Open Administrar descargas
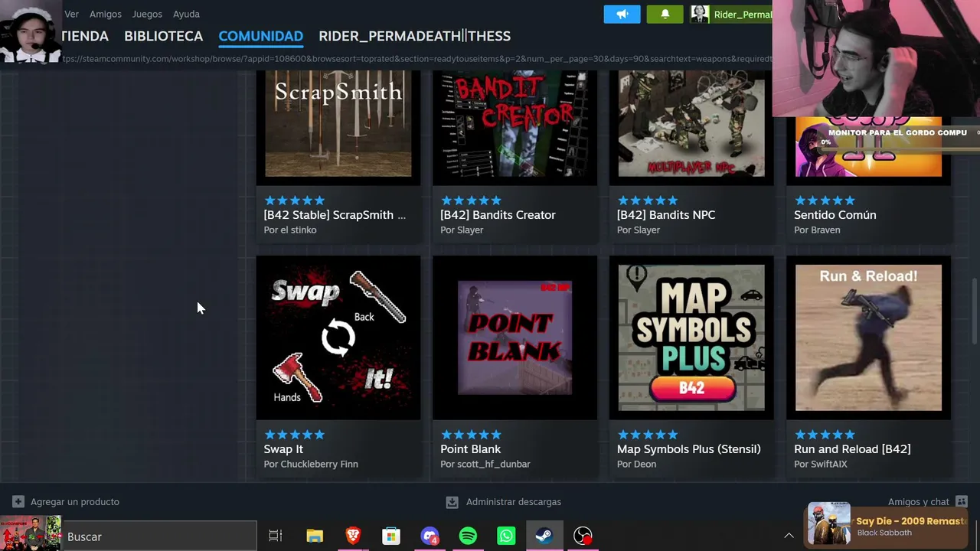The height and width of the screenshot is (551, 980). point(504,502)
